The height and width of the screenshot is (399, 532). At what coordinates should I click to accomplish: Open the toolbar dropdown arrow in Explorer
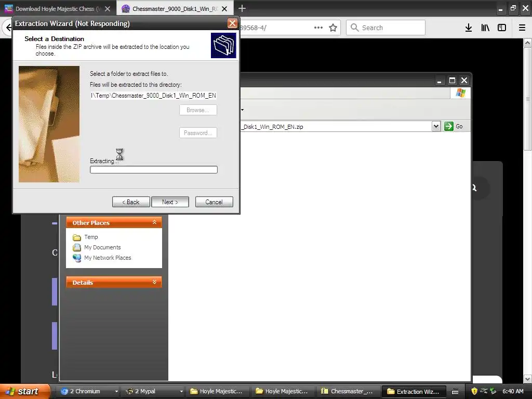click(x=242, y=110)
